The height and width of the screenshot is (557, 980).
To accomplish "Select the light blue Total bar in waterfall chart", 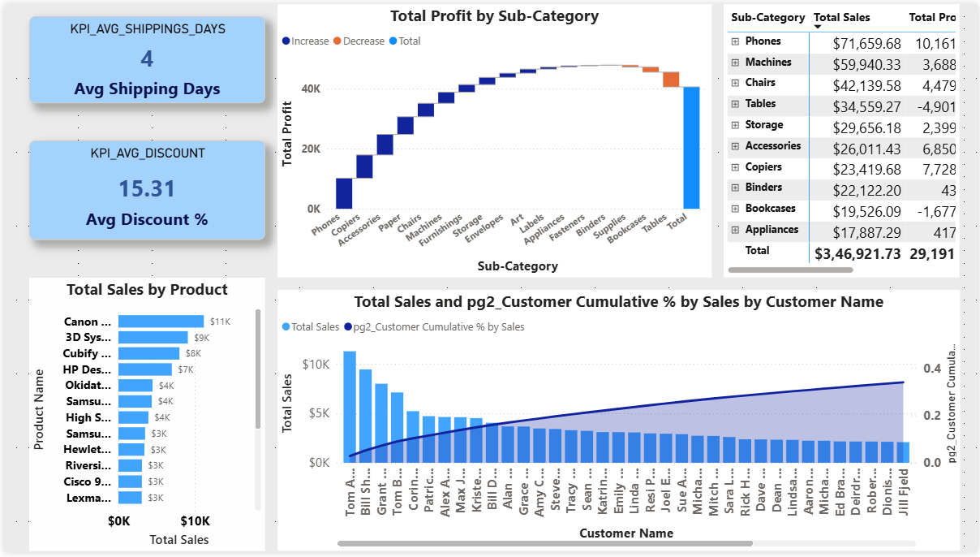I will coord(691,147).
